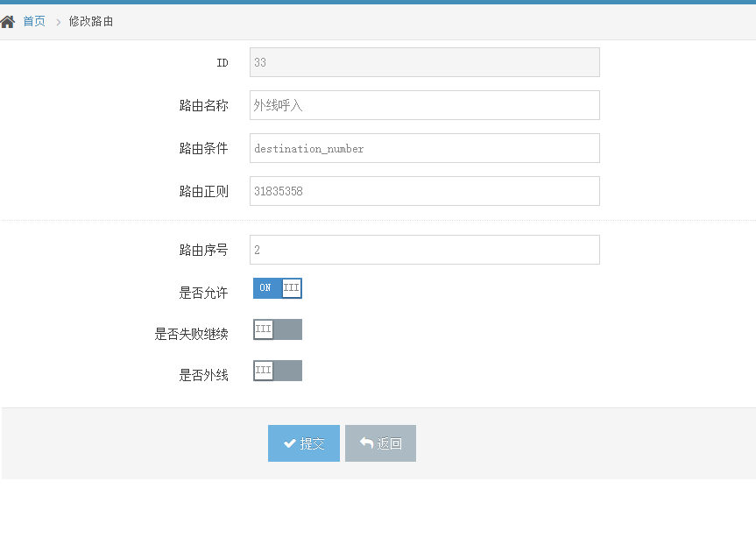Image resolution: width=756 pixels, height=559 pixels.
Task: Open the 首页 breadcrumb link
Action: pos(34,21)
